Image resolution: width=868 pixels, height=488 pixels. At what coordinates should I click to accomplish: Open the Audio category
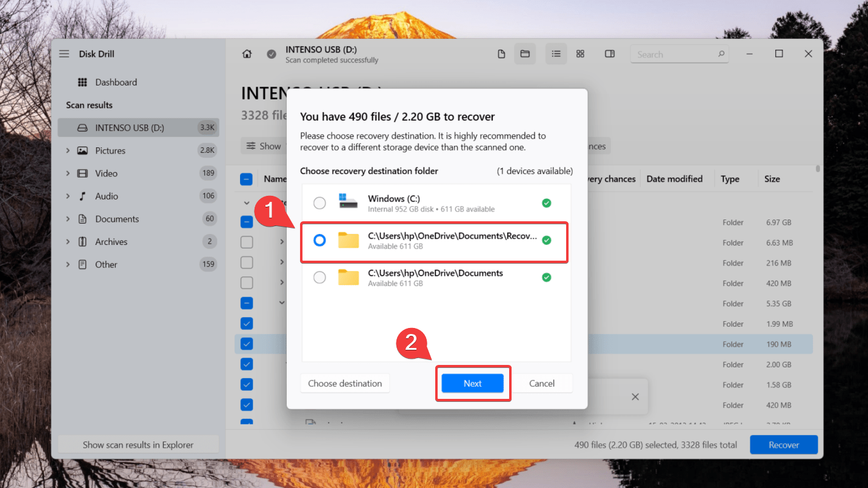[x=107, y=196]
